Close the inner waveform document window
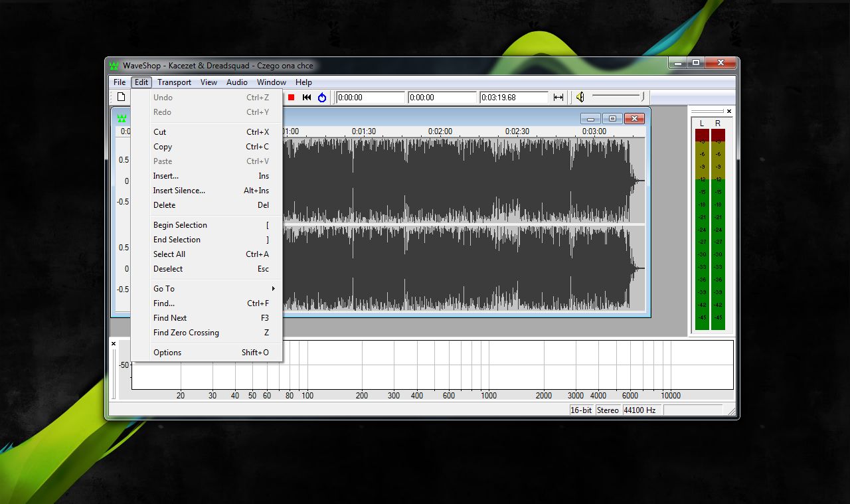The height and width of the screenshot is (504, 850). click(x=634, y=118)
